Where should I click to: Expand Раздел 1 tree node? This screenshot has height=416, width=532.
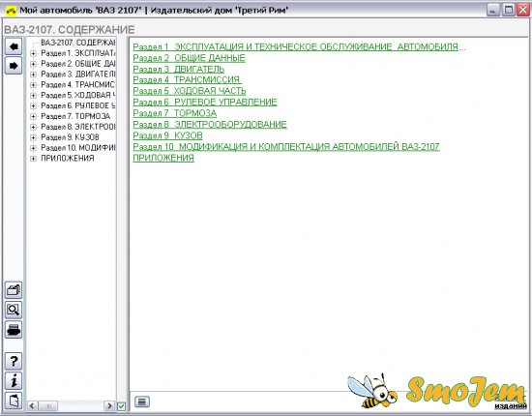[x=33, y=53]
